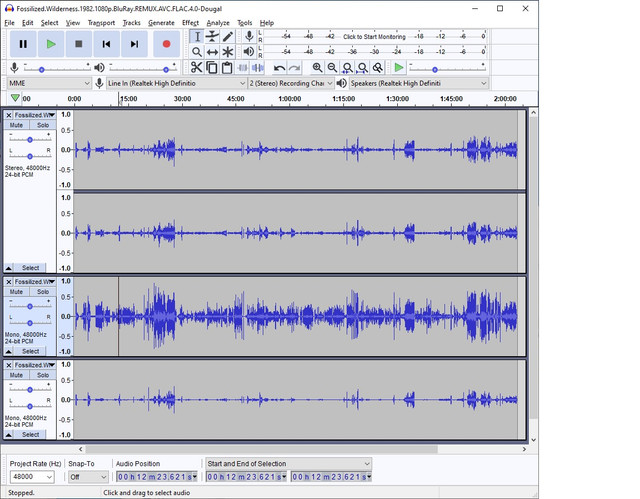Open the Generate menu
The width and height of the screenshot is (640, 499).
161,23
